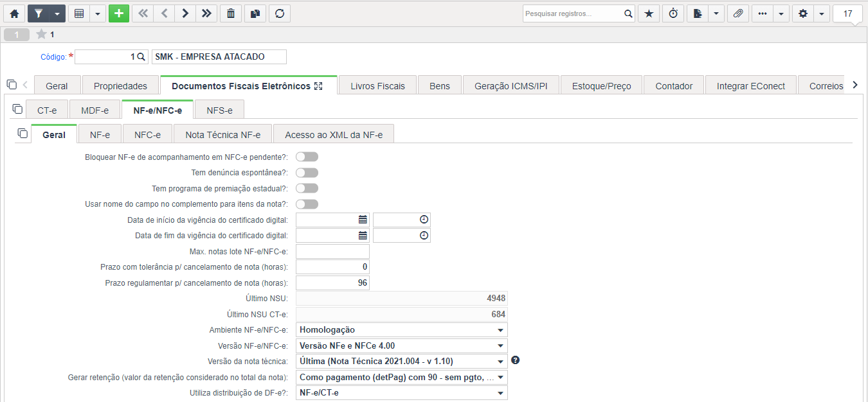Jump to the first record

(143, 13)
